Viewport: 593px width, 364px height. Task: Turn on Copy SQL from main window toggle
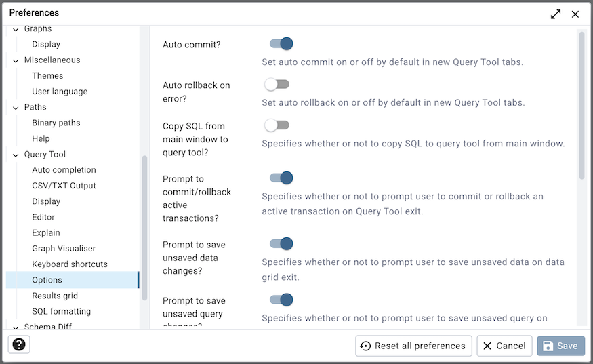point(277,125)
